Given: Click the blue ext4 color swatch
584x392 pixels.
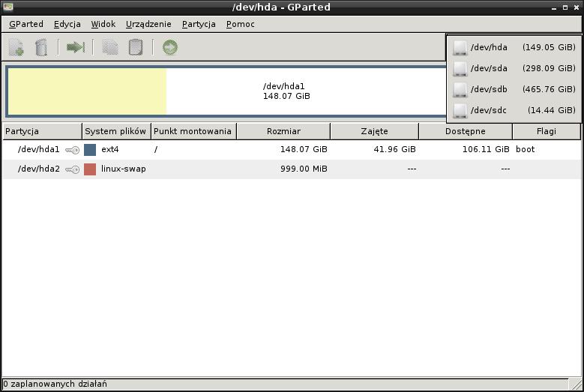Looking at the screenshot, I should [x=90, y=150].
